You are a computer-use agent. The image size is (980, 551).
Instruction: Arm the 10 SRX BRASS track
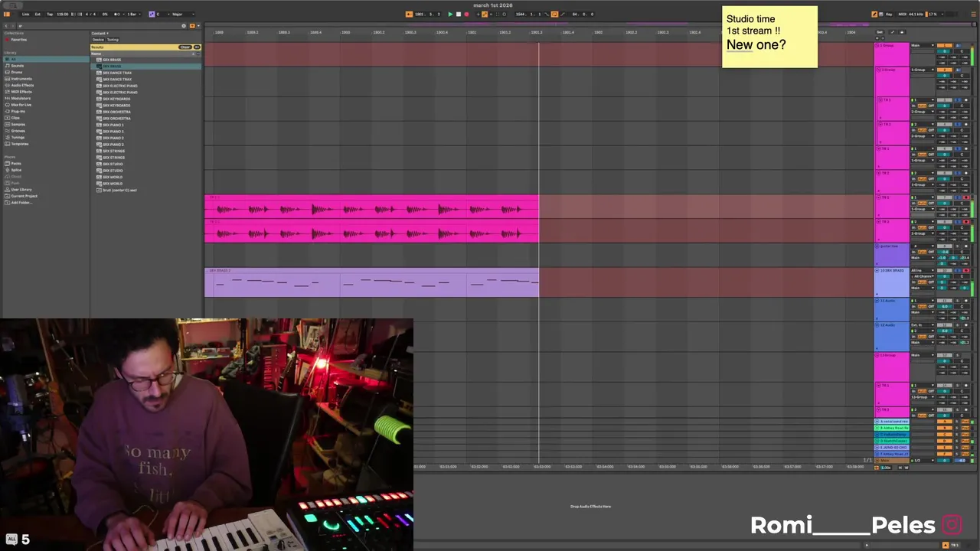pyautogui.click(x=966, y=270)
